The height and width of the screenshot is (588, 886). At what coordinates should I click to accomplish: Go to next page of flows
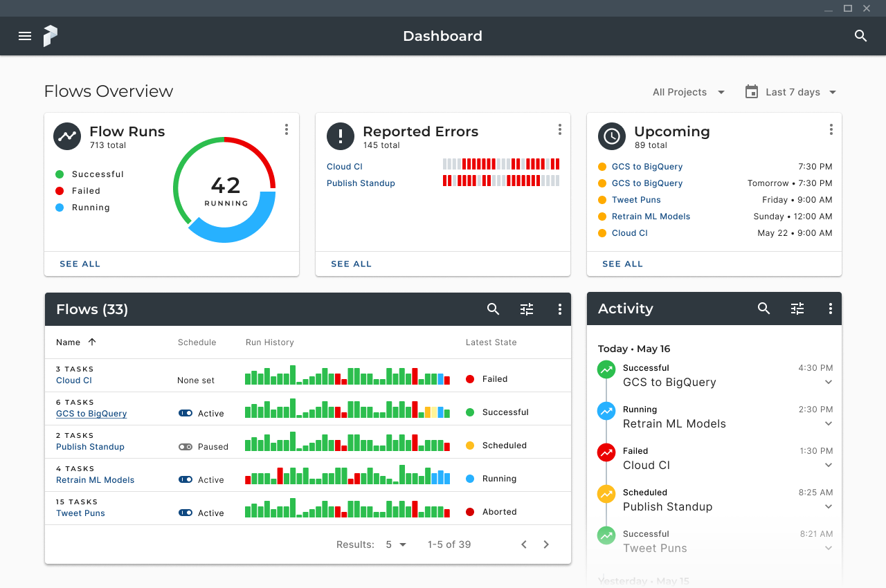tap(546, 544)
